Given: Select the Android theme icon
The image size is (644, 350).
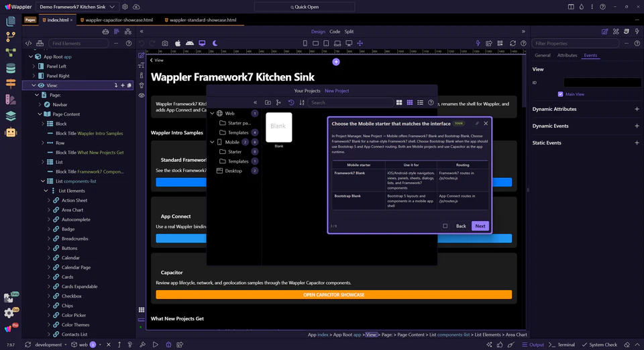Looking at the screenshot, I should (x=190, y=43).
